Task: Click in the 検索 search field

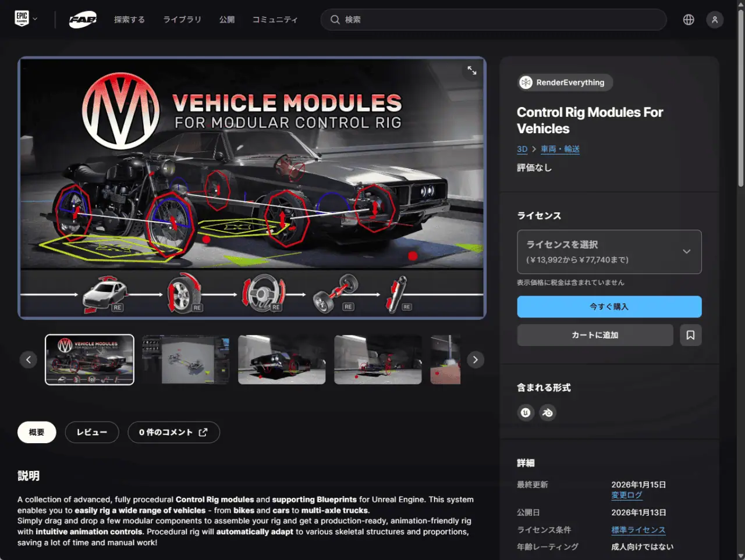Action: coord(501,20)
